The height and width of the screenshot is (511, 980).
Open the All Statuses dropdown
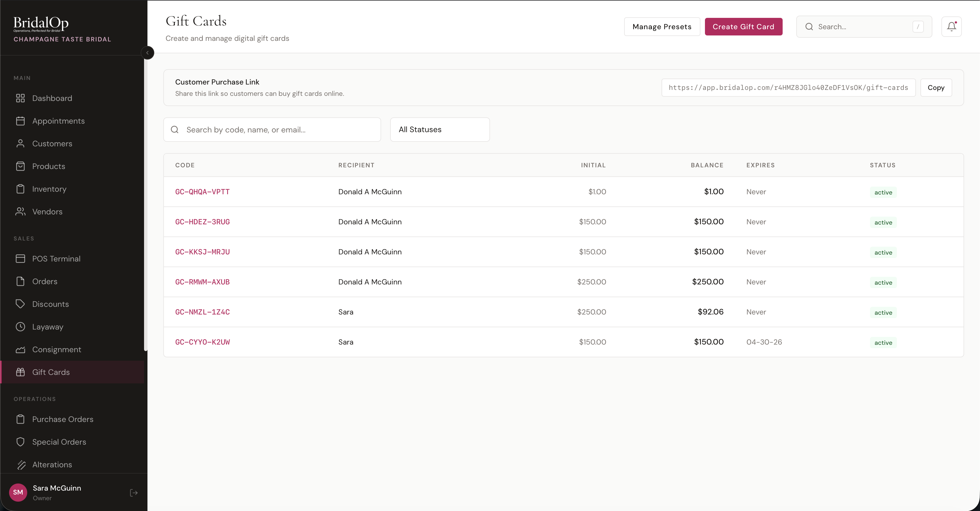coord(440,130)
